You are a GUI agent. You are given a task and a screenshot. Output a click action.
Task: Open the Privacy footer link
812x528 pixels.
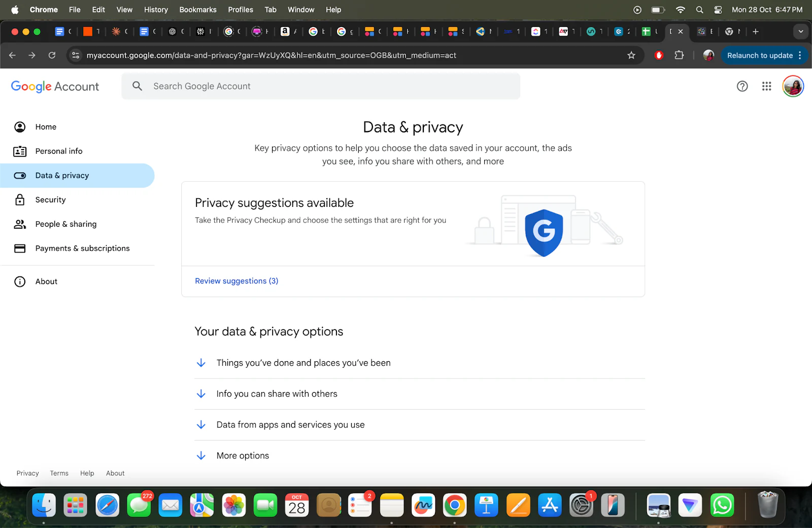[x=27, y=473]
